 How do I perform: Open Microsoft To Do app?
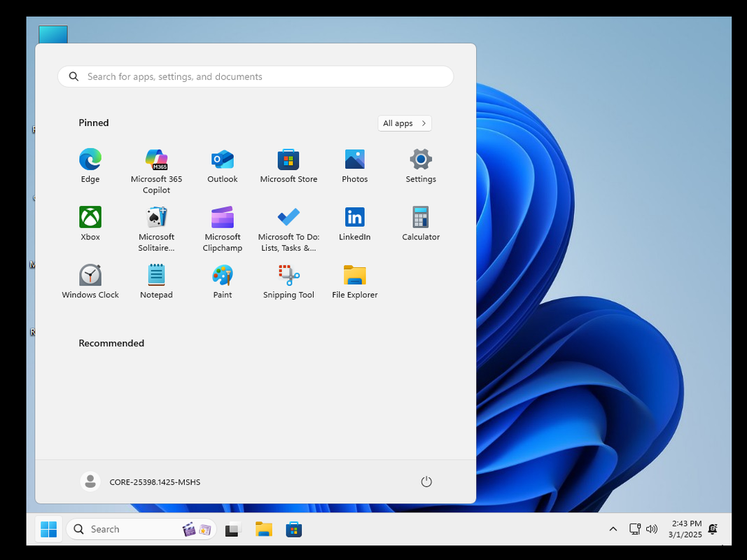(288, 229)
